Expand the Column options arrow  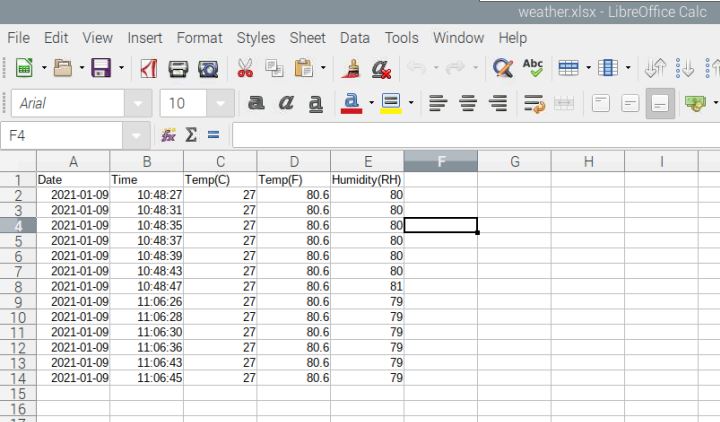pos(628,68)
